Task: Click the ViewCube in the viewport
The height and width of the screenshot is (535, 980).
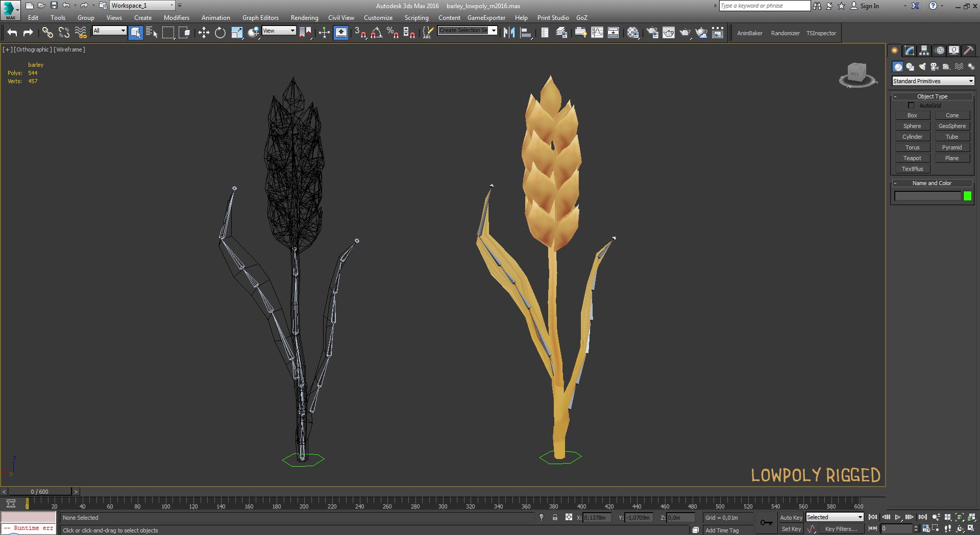Action: (x=857, y=75)
